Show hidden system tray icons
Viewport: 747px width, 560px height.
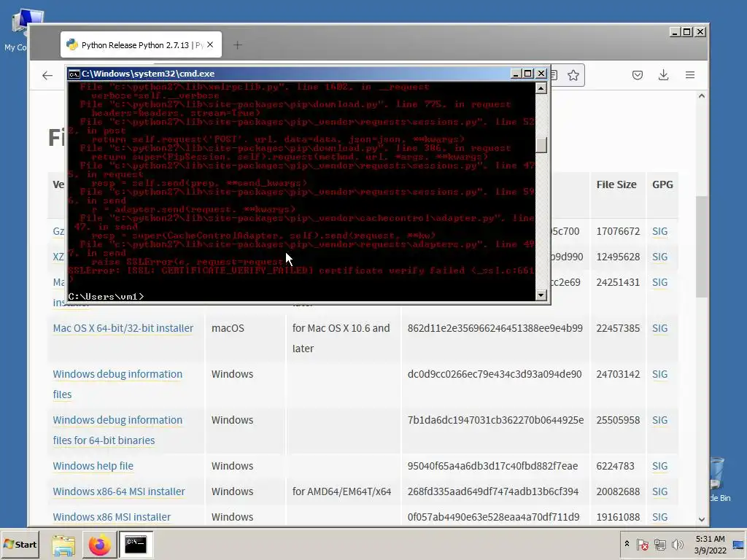[627, 544]
